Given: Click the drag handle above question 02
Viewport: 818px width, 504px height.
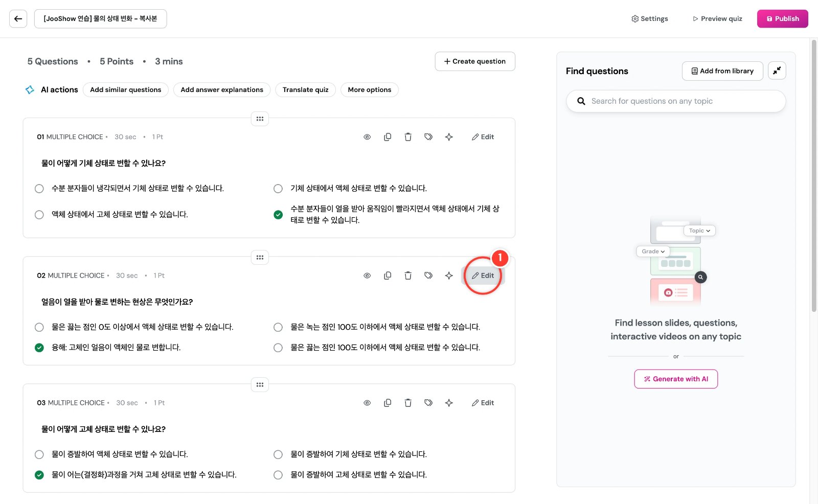Looking at the screenshot, I should tap(260, 257).
